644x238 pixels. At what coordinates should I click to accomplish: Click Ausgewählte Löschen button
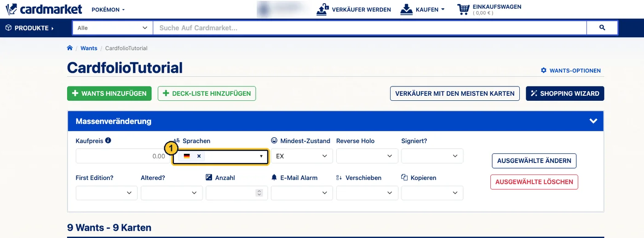[x=534, y=182]
